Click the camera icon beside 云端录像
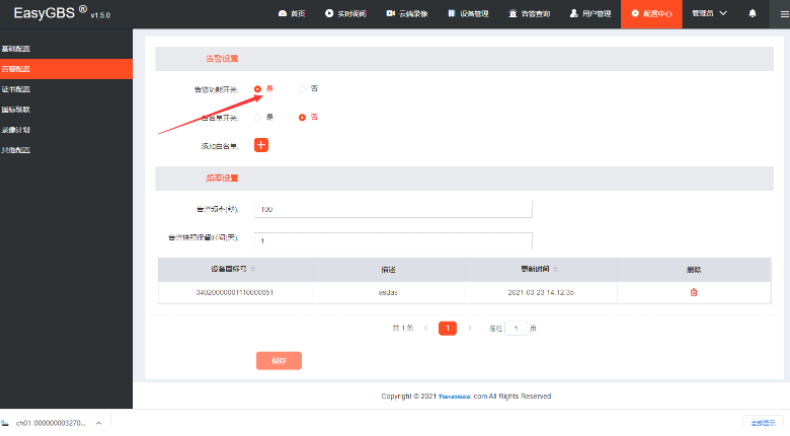Screen dimensions: 790x436 tap(390, 14)
